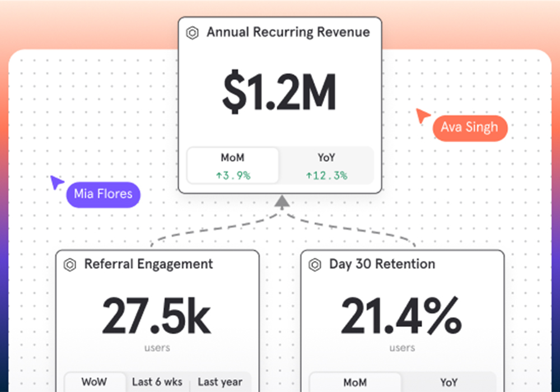Click Mia Flores's purple cursor arrow

(57, 182)
